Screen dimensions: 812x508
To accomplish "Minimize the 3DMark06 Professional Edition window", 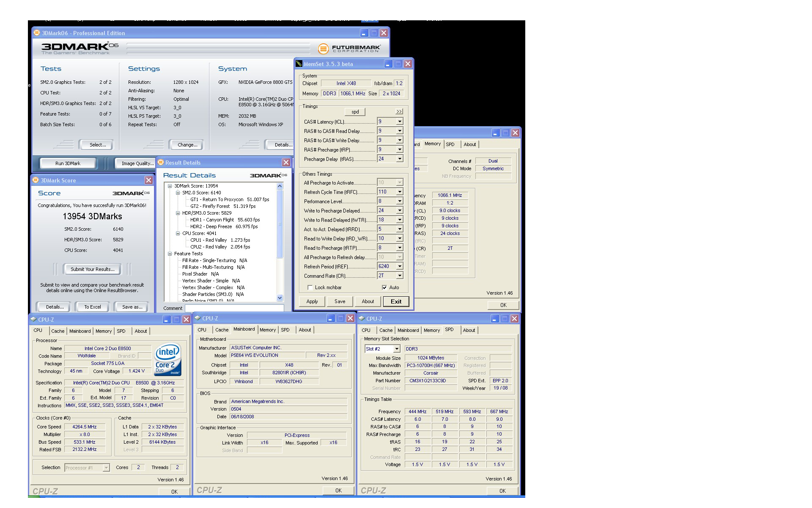I will coord(364,33).
